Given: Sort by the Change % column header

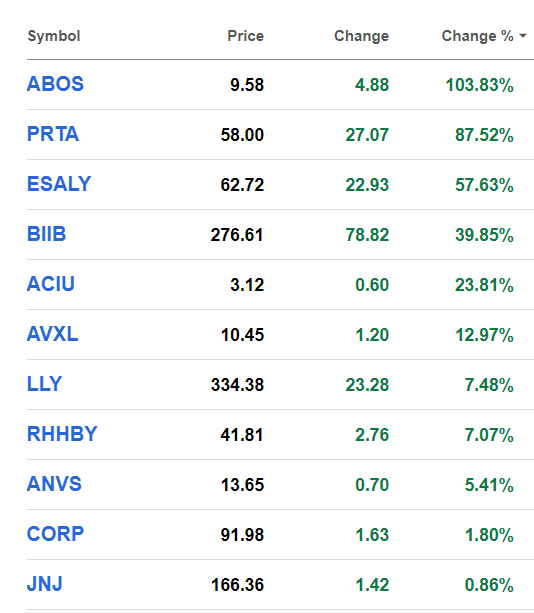Looking at the screenshot, I should tap(477, 36).
